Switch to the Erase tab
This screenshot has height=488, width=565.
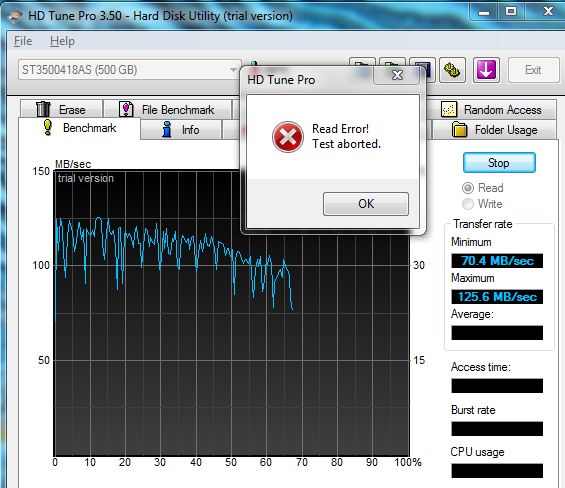point(61,109)
